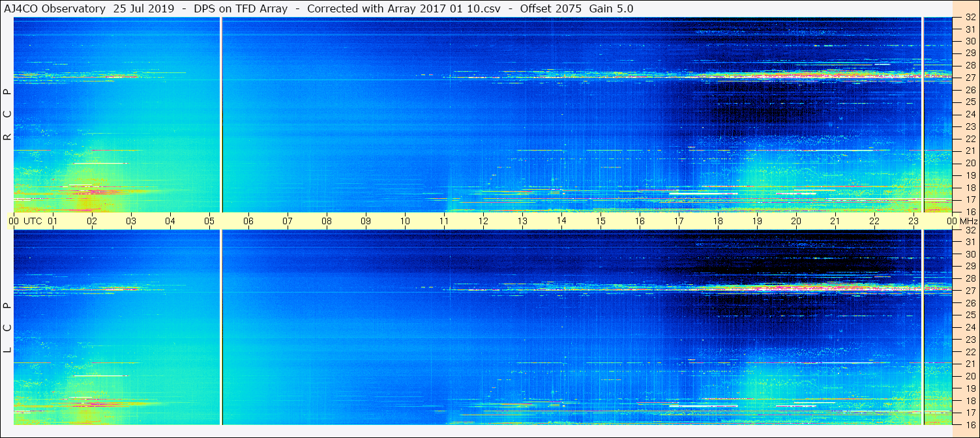Click the 'L C P' vertical panel label
The image size is (980, 438).
[x=7, y=328]
